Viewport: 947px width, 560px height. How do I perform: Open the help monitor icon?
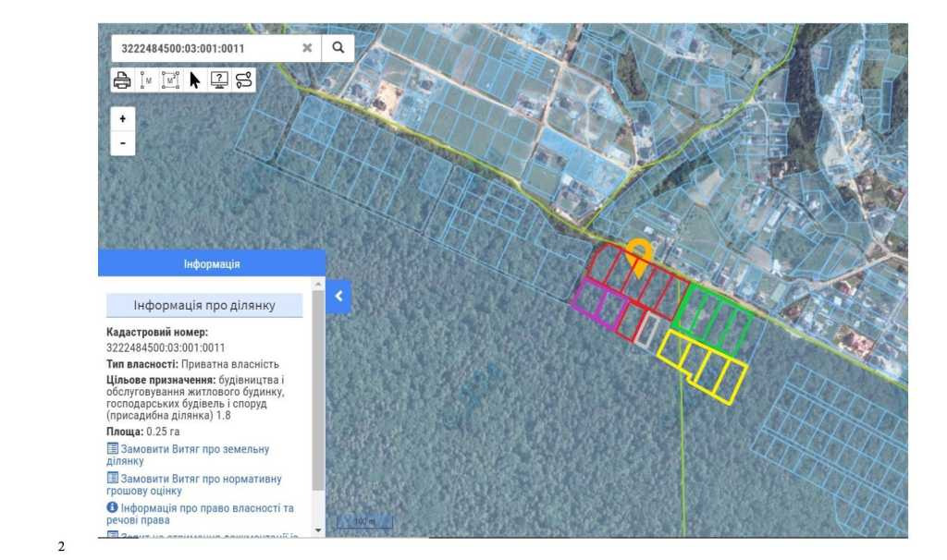tap(219, 80)
